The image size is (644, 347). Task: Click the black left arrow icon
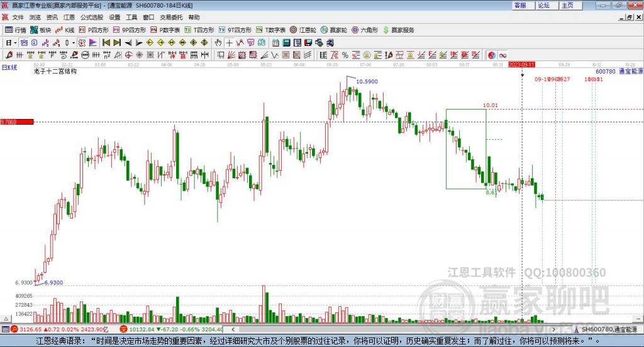click(x=128, y=43)
